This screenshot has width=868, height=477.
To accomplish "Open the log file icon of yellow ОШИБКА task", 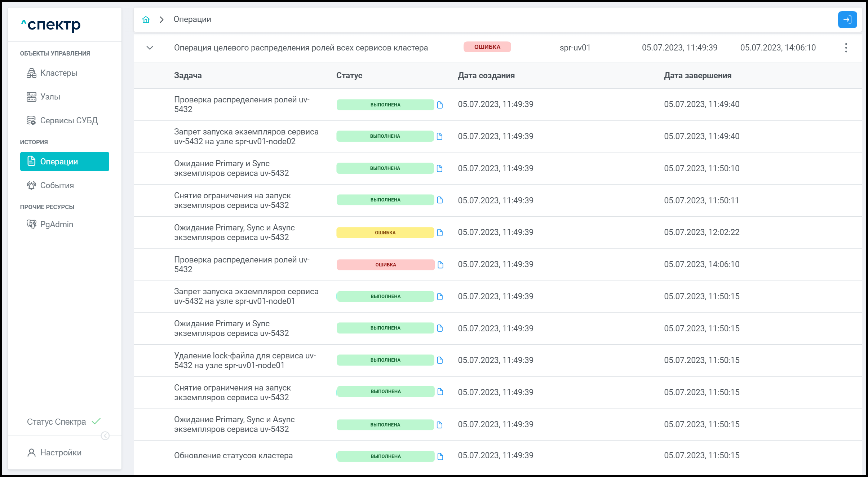I will (x=440, y=233).
